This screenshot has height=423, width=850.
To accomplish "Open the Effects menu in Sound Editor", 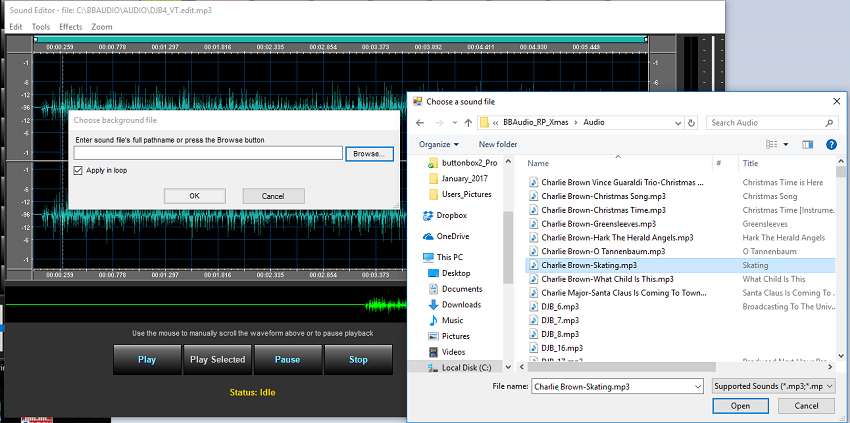I will pos(70,27).
